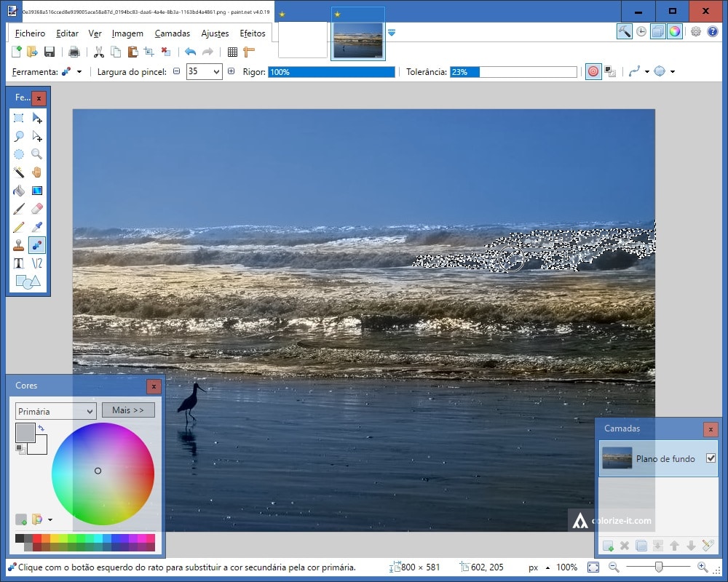Click the Undo arrow
The image size is (728, 582).
click(x=190, y=52)
